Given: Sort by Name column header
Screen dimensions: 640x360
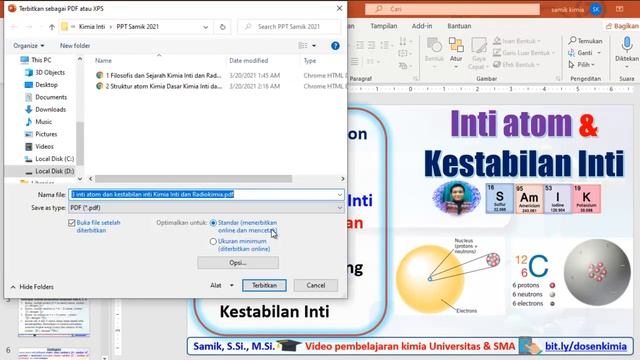Looking at the screenshot, I should (x=103, y=60).
